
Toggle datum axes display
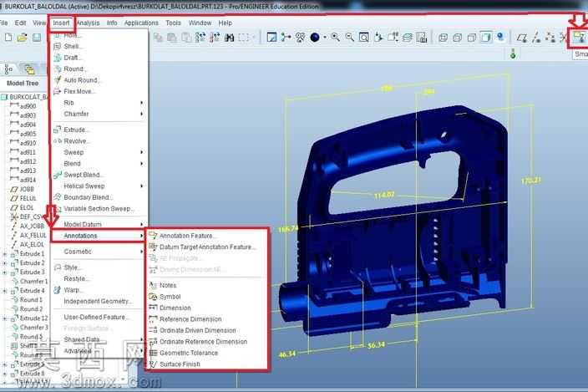coord(536,38)
